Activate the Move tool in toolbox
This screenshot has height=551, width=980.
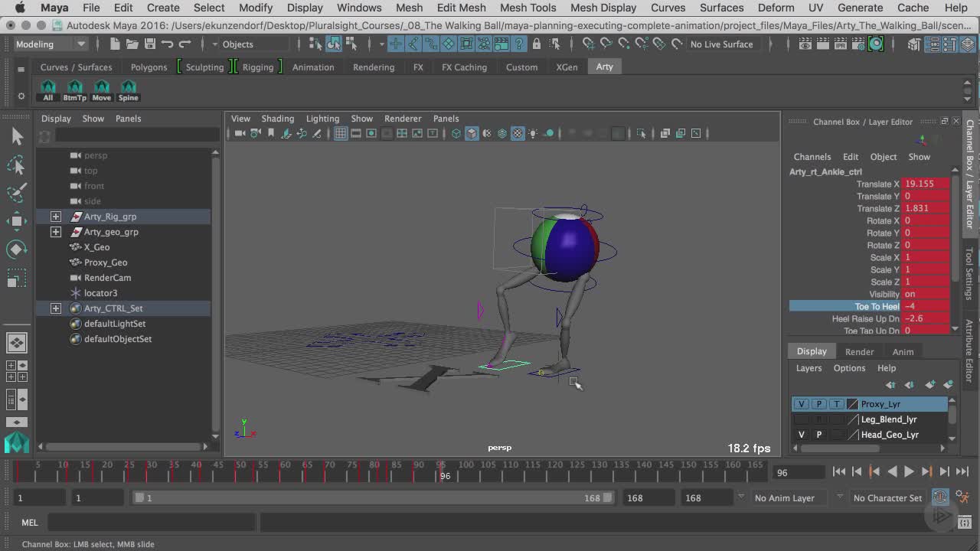(x=17, y=221)
